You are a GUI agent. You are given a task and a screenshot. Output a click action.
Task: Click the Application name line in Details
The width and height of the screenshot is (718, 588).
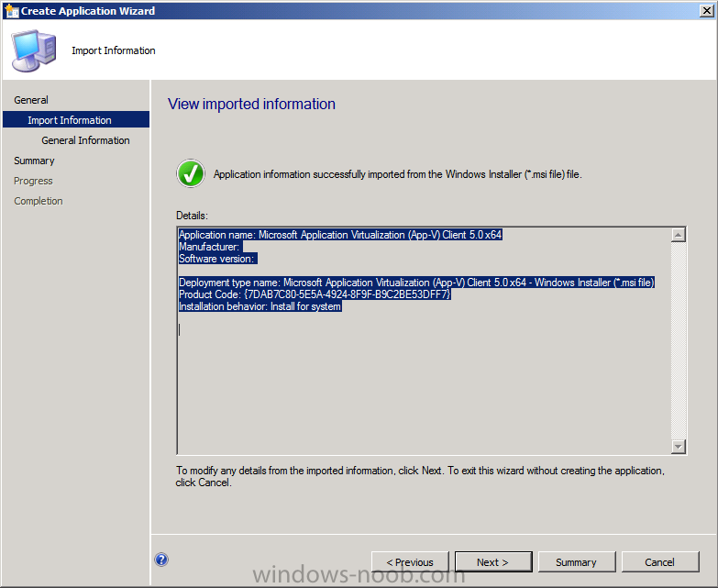point(340,235)
